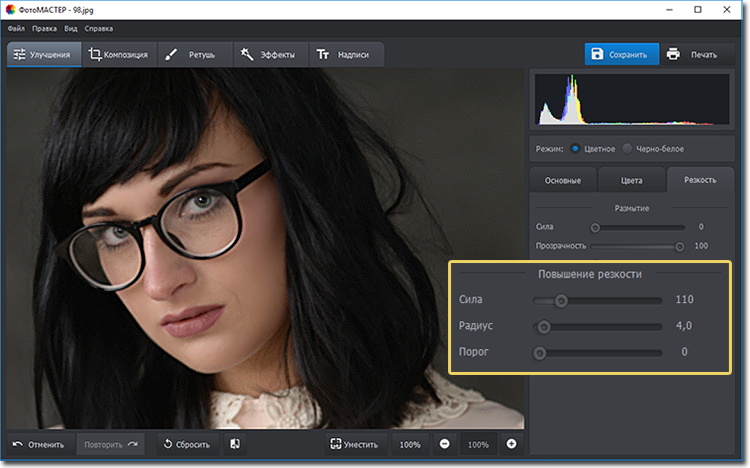Open the Основные settings tab
Image resolution: width=750 pixels, height=468 pixels.
tap(563, 180)
